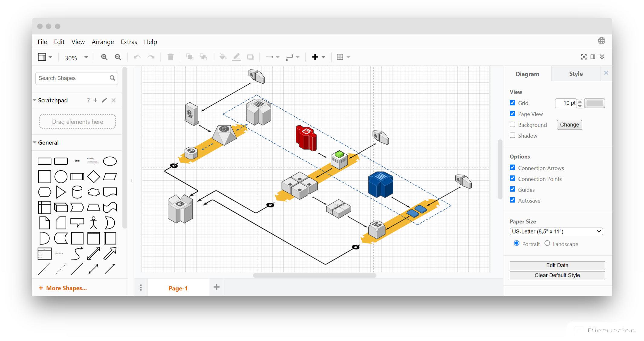This screenshot has height=341, width=644.
Task: Click the insert shape plus icon
Action: click(315, 57)
